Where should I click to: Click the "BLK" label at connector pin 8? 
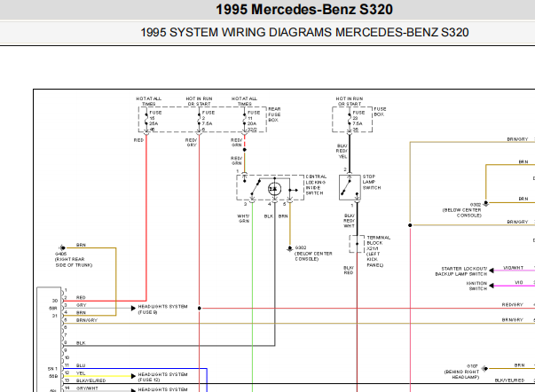(x=81, y=343)
